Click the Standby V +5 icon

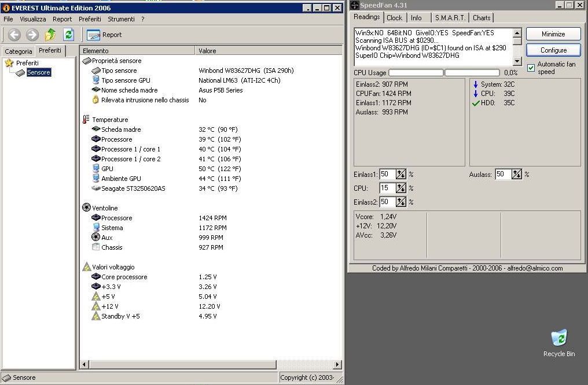click(x=96, y=316)
